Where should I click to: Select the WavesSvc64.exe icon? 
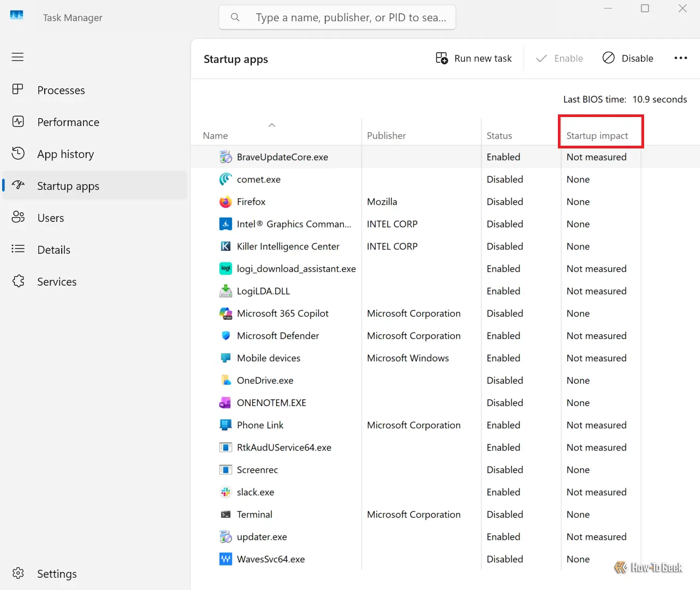pos(226,559)
